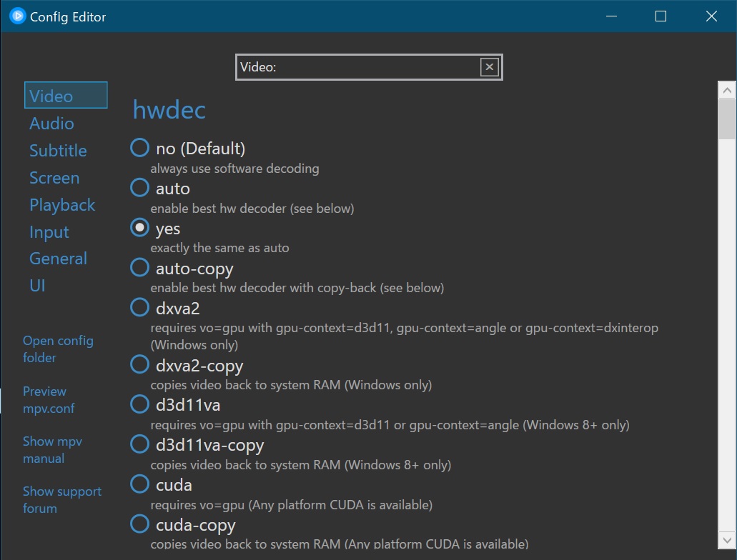The height and width of the screenshot is (560, 737).
Task: Select the auto hardware decoder option
Action: [139, 188]
